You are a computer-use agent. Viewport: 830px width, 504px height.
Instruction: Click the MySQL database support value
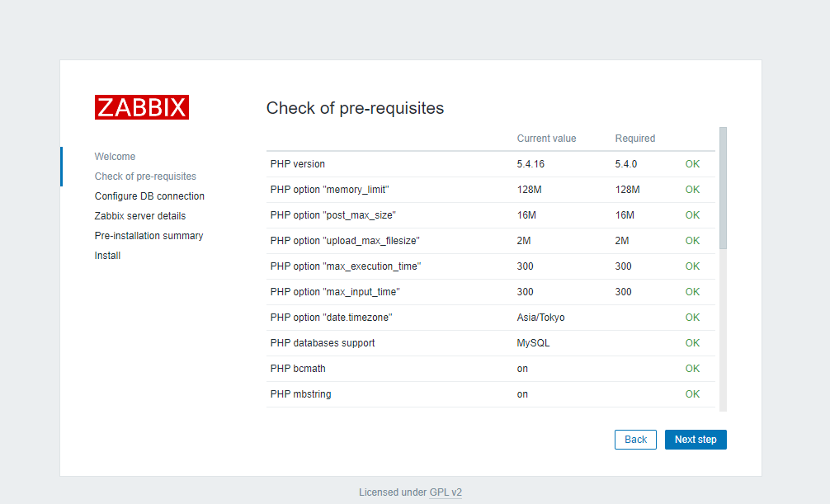point(533,343)
